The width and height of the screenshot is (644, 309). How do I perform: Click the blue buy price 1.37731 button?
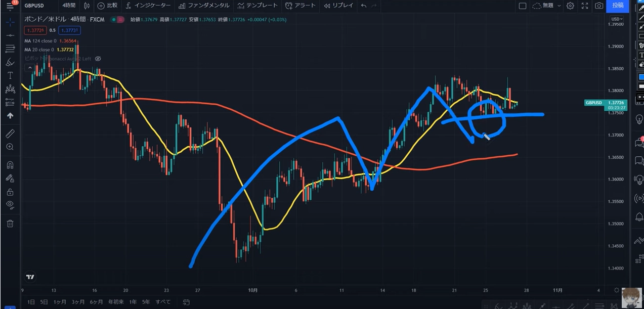click(69, 30)
